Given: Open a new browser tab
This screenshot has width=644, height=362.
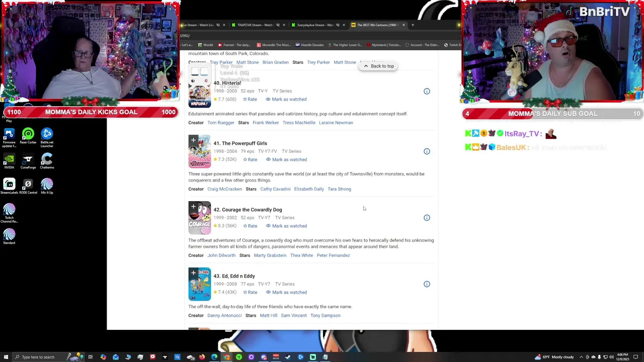Looking at the screenshot, I should [x=413, y=25].
